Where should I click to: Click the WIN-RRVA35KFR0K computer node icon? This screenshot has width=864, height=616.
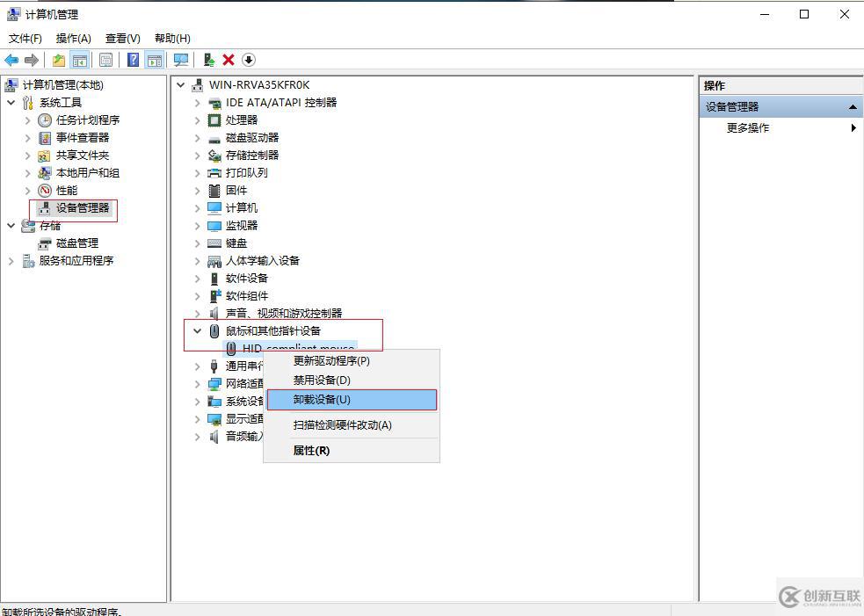pyautogui.click(x=197, y=85)
